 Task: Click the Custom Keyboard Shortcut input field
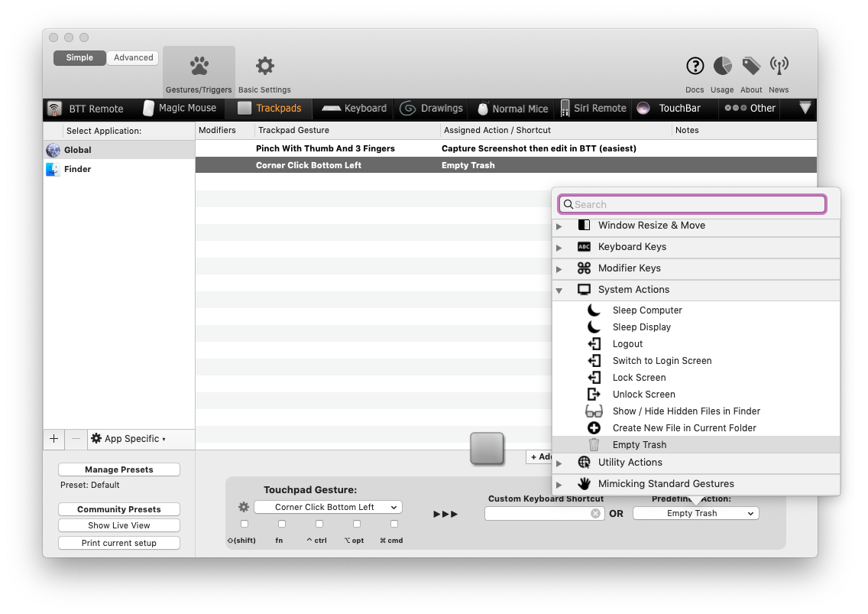pyautogui.click(x=544, y=514)
